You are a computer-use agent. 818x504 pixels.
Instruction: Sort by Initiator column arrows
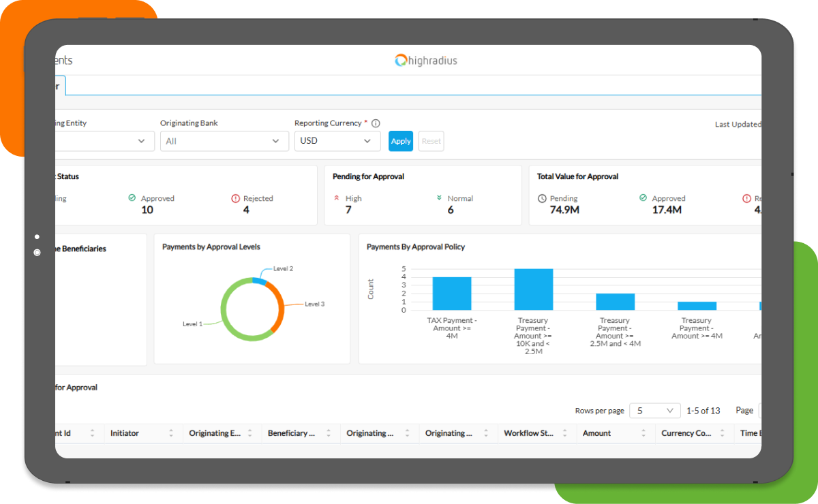(x=171, y=433)
